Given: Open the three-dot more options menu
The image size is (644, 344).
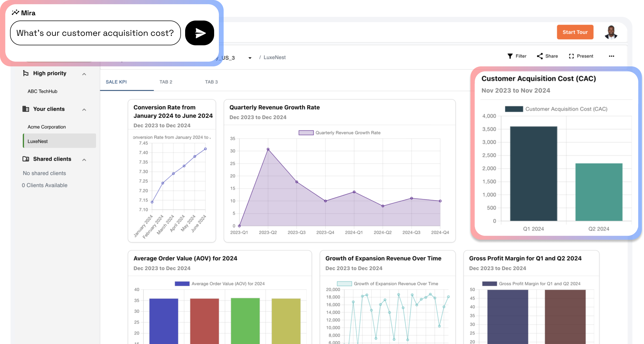Looking at the screenshot, I should (x=612, y=56).
